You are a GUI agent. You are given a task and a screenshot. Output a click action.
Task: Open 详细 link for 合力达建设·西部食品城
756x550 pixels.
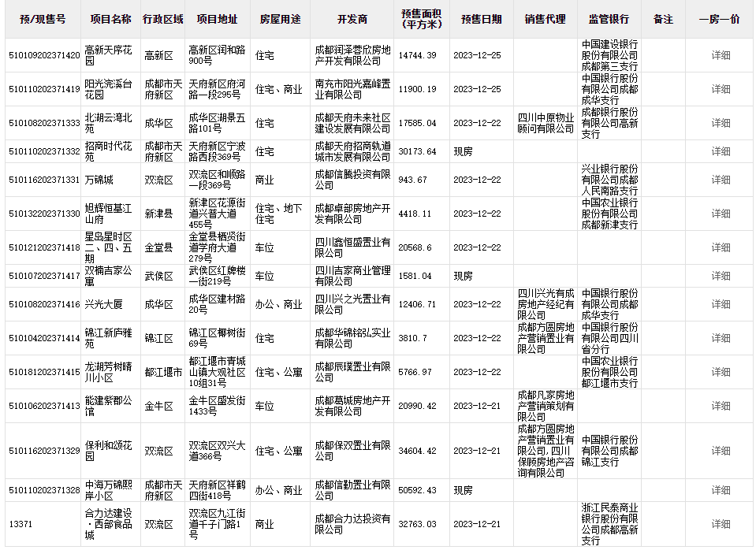click(721, 524)
